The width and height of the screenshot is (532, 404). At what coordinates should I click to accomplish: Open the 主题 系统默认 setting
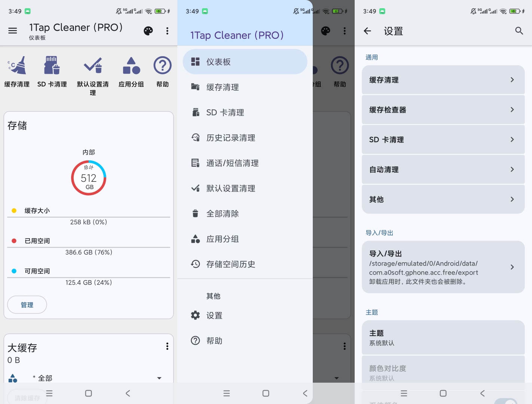coord(443,337)
